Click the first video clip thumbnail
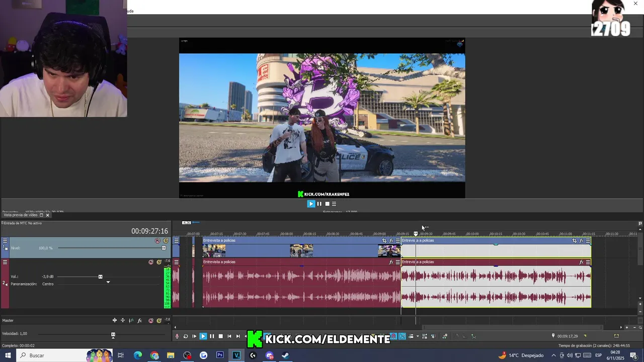The image size is (644, 362). pos(214,250)
